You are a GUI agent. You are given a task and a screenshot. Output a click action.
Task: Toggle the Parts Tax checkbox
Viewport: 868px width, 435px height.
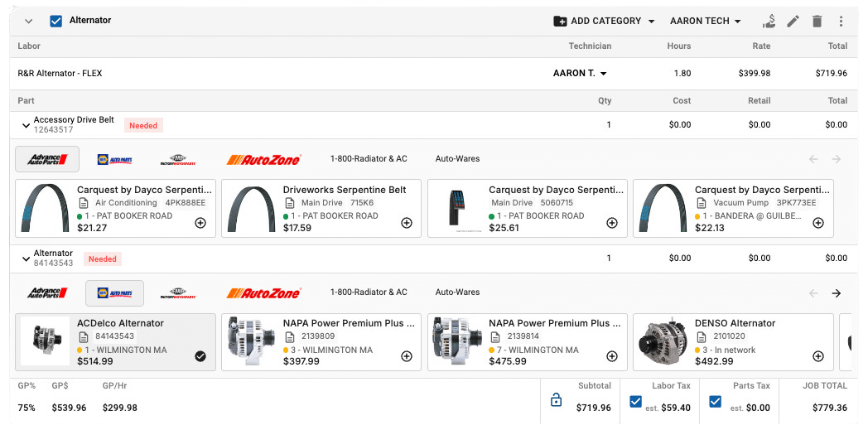pyautogui.click(x=716, y=401)
